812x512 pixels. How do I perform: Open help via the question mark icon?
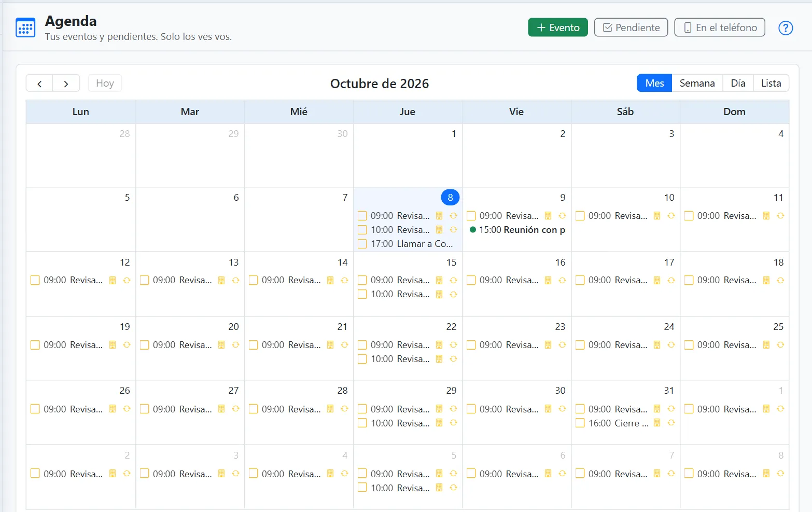point(786,27)
